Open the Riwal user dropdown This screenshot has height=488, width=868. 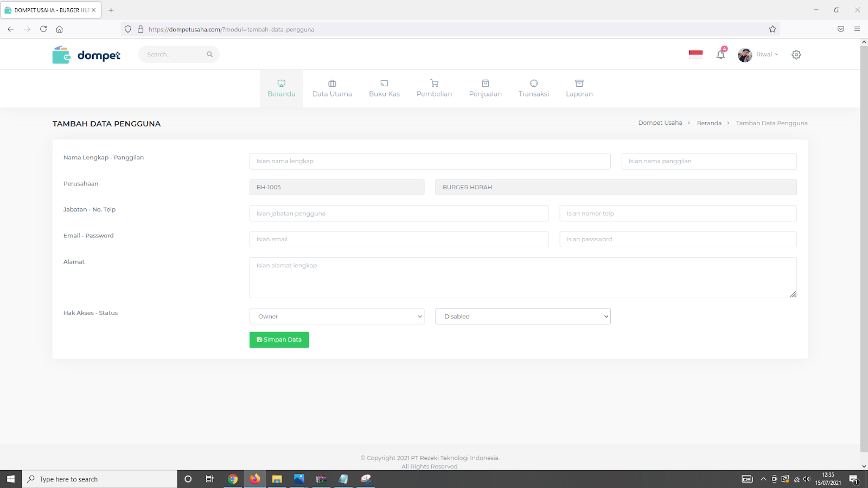768,55
